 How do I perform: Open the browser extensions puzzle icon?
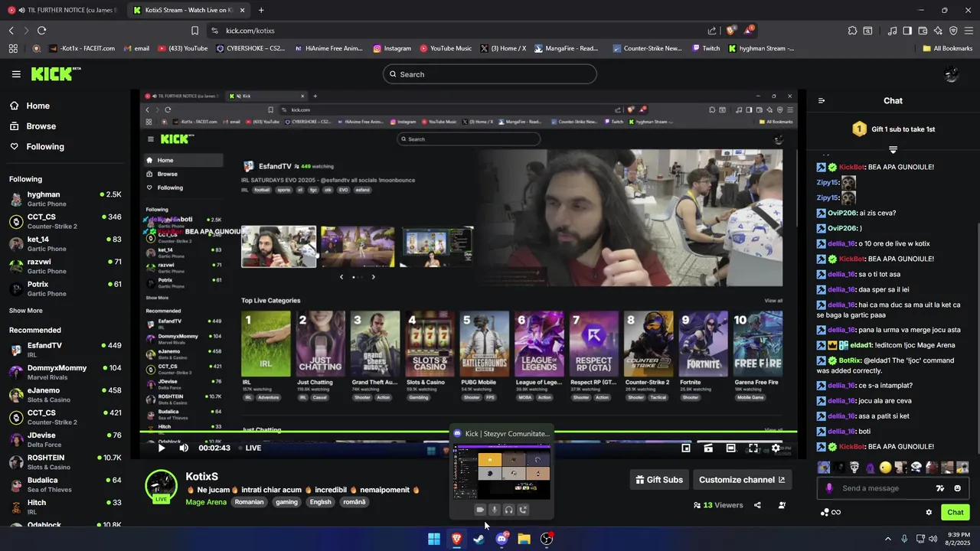coord(852,31)
